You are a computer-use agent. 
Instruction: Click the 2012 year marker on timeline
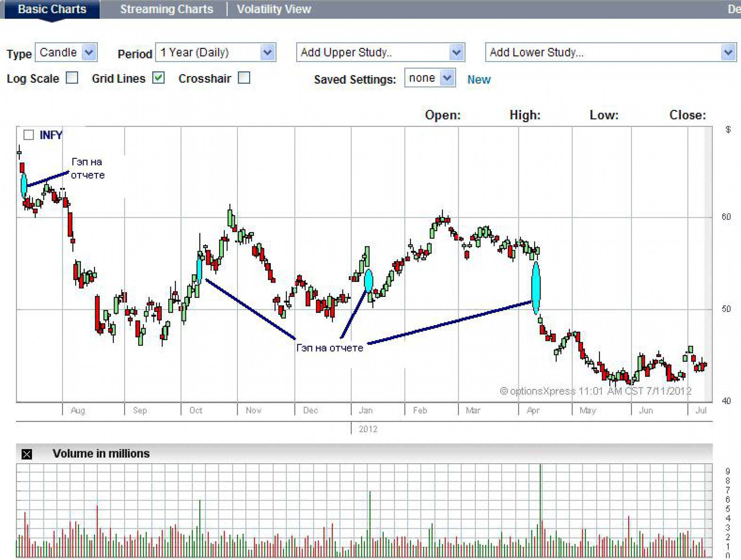(368, 429)
